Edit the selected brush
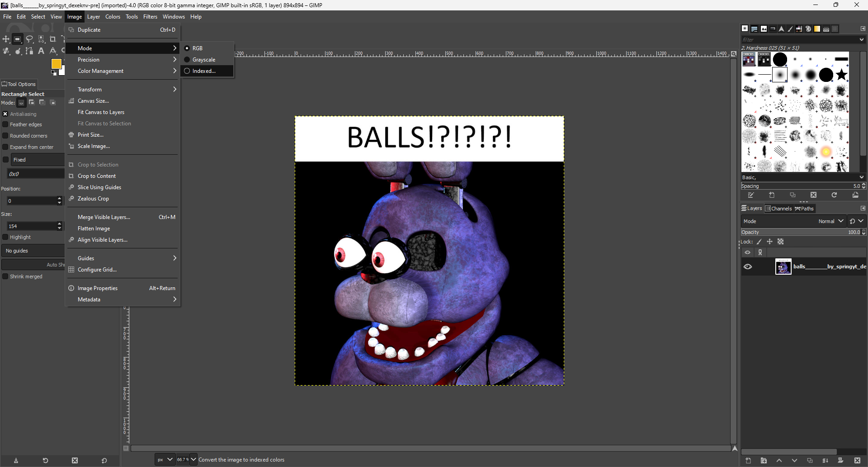This screenshot has height=467, width=868. coord(751,195)
